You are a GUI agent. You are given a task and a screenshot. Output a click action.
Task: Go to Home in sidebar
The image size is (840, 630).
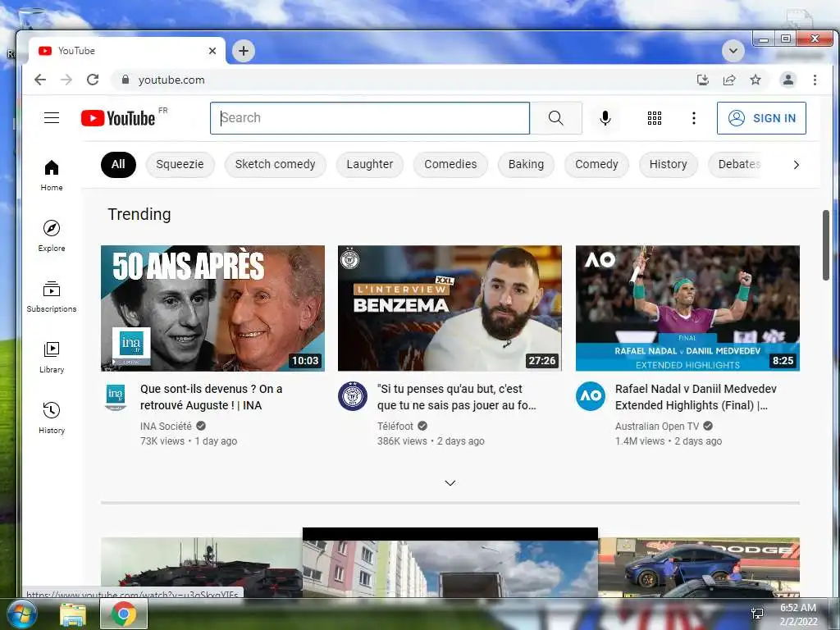pyautogui.click(x=52, y=176)
